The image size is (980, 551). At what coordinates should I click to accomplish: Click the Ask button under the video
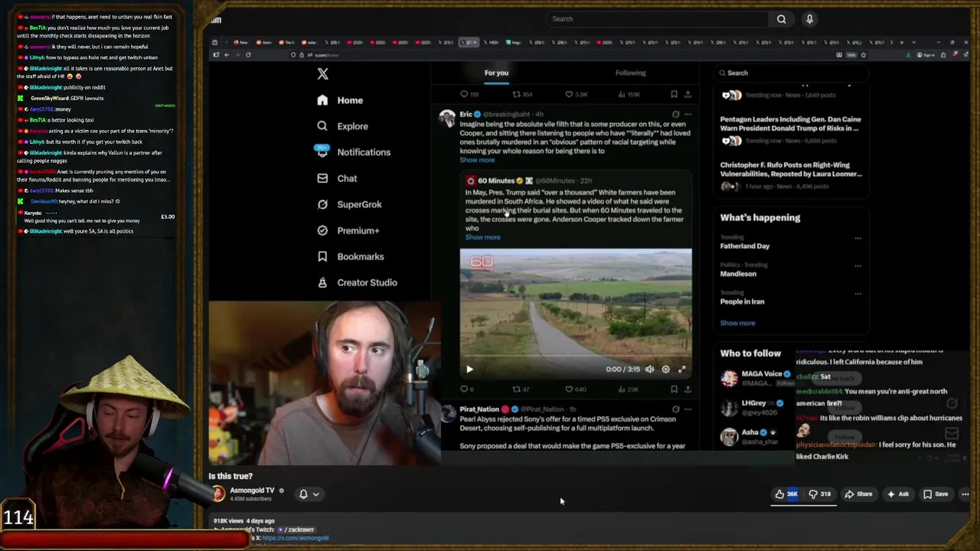(x=897, y=494)
